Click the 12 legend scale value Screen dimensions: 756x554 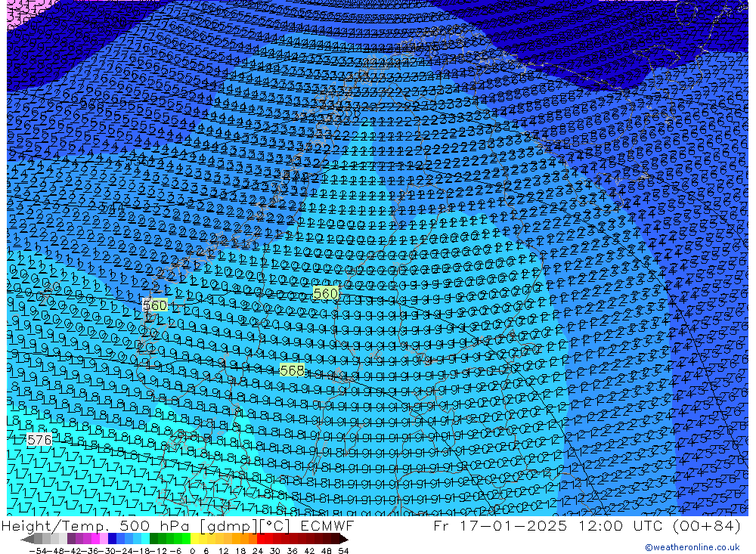point(223,551)
